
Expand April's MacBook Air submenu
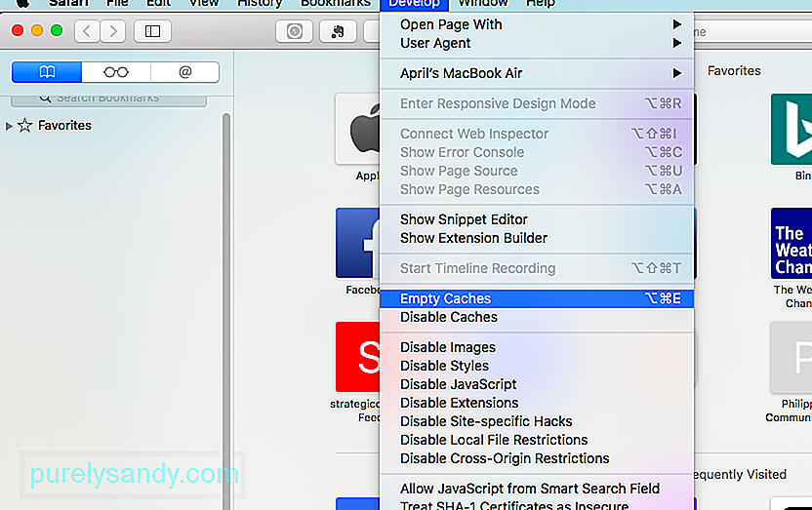click(537, 73)
